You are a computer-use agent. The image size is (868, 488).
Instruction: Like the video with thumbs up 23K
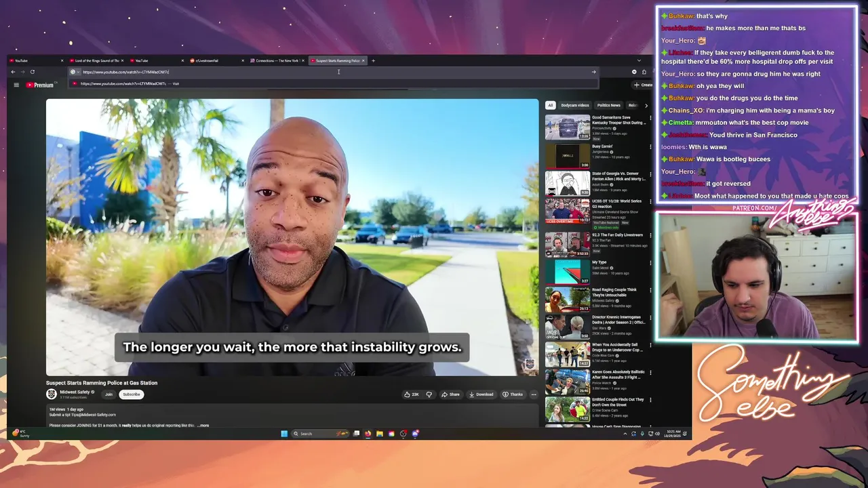pos(412,394)
